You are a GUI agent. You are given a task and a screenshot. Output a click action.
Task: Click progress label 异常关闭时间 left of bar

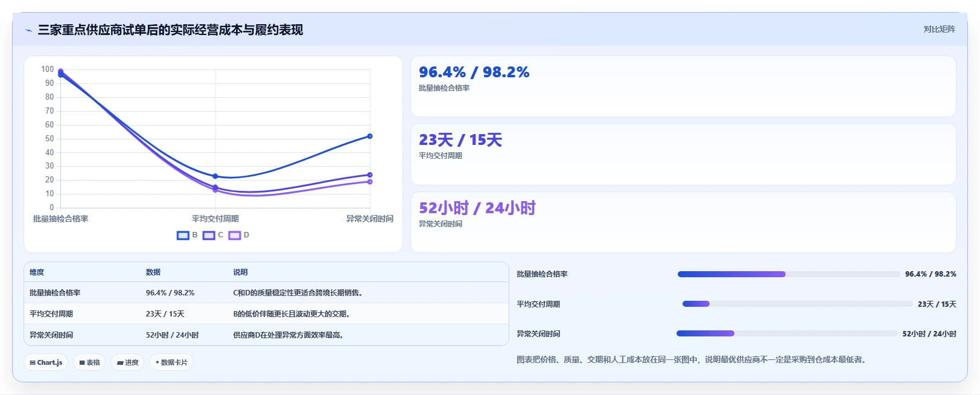click(538, 334)
